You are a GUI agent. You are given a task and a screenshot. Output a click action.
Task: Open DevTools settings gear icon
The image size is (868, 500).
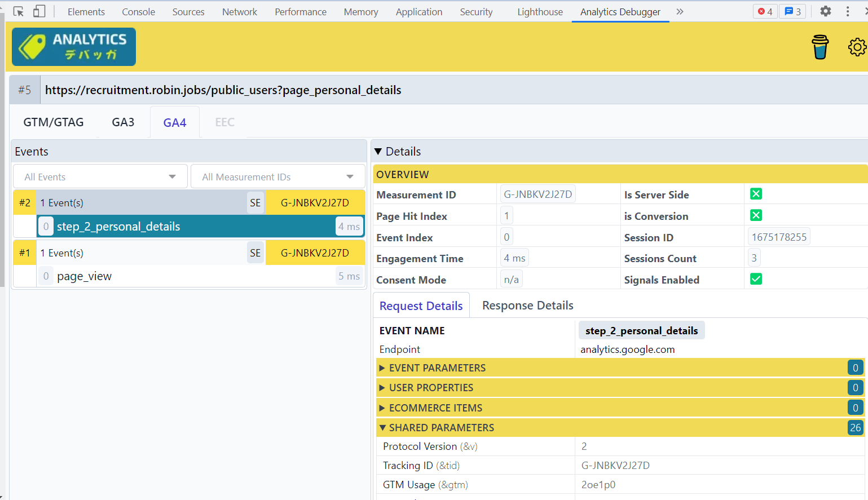tap(825, 11)
